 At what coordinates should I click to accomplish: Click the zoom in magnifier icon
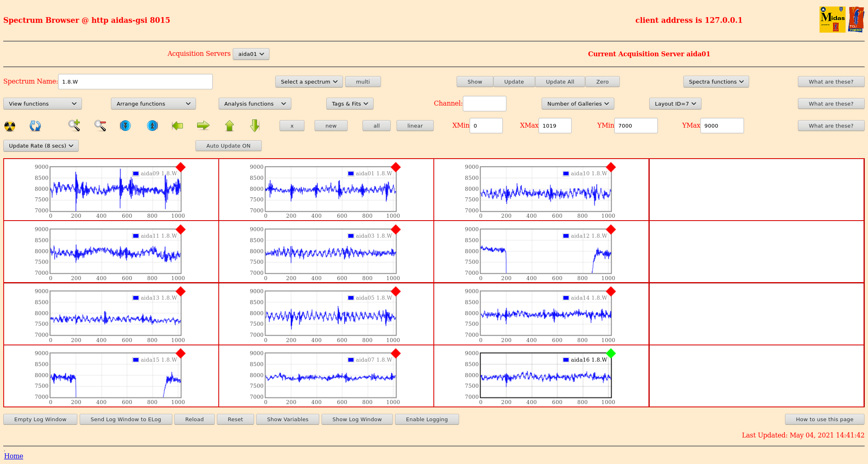pos(74,126)
